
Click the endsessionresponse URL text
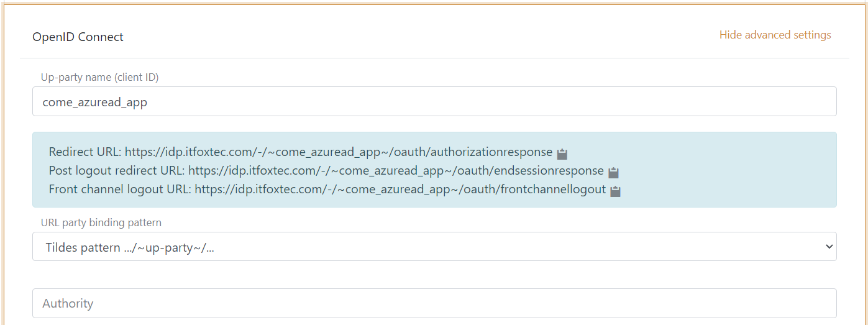396,171
